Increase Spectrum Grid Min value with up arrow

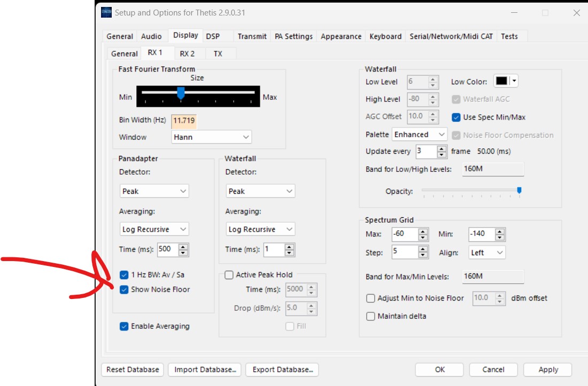tap(500, 231)
